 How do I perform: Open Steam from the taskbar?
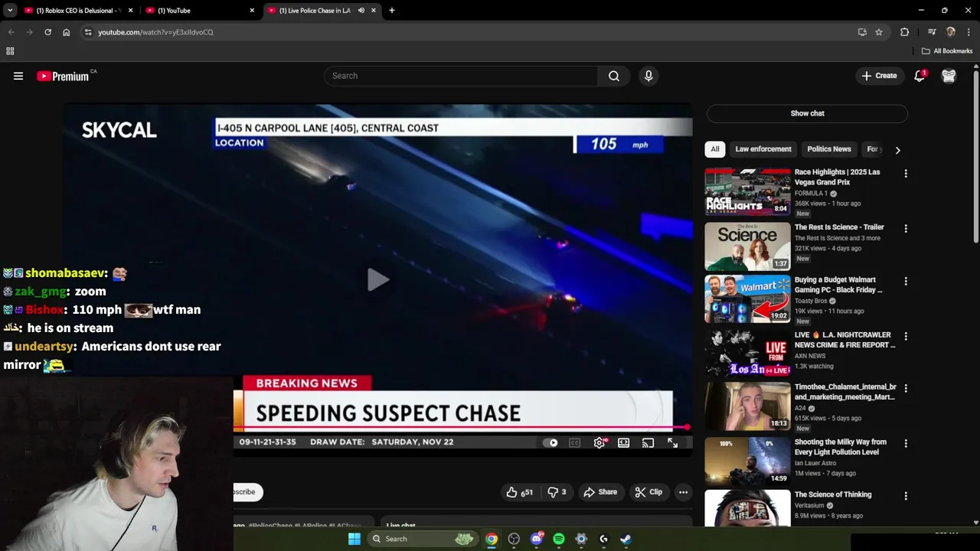coord(626,539)
